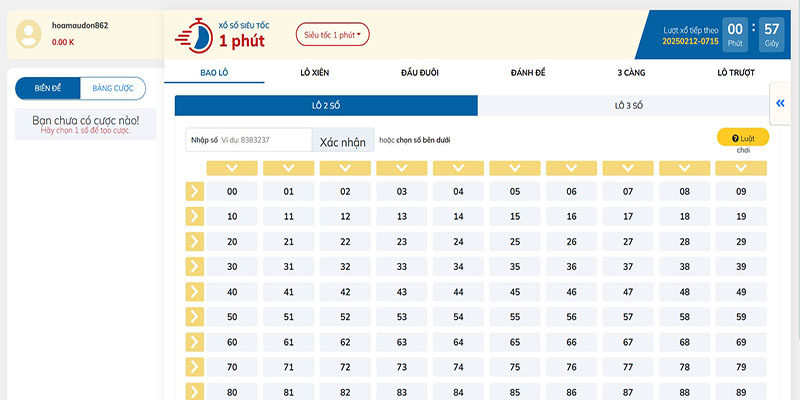Switch to Biên đề toggle

pos(48,88)
